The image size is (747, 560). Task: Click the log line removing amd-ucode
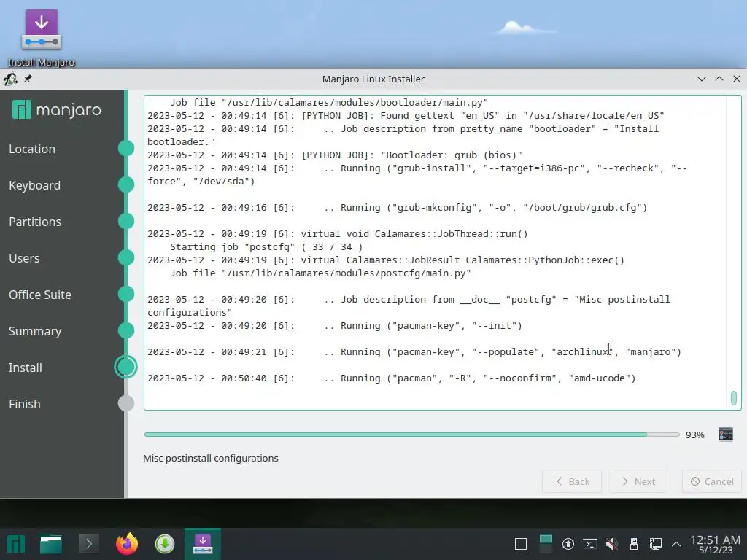pos(392,378)
